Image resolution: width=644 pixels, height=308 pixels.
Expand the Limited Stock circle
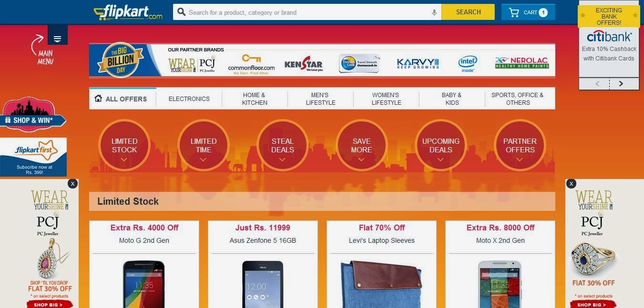[x=124, y=145]
